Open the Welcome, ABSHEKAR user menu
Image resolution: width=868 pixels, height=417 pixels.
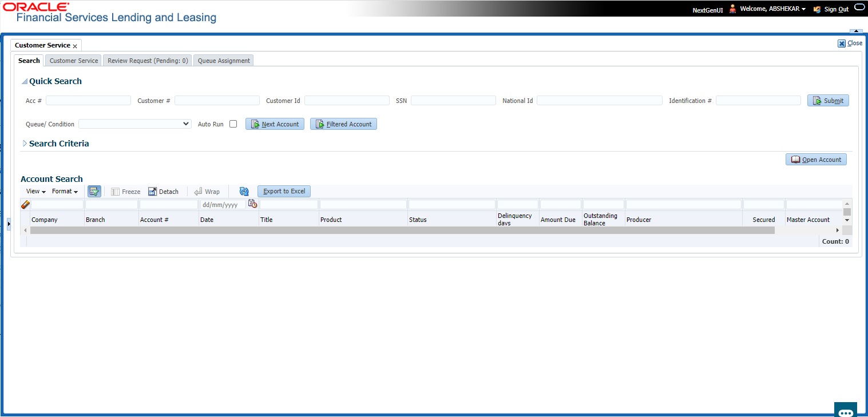pyautogui.click(x=772, y=9)
